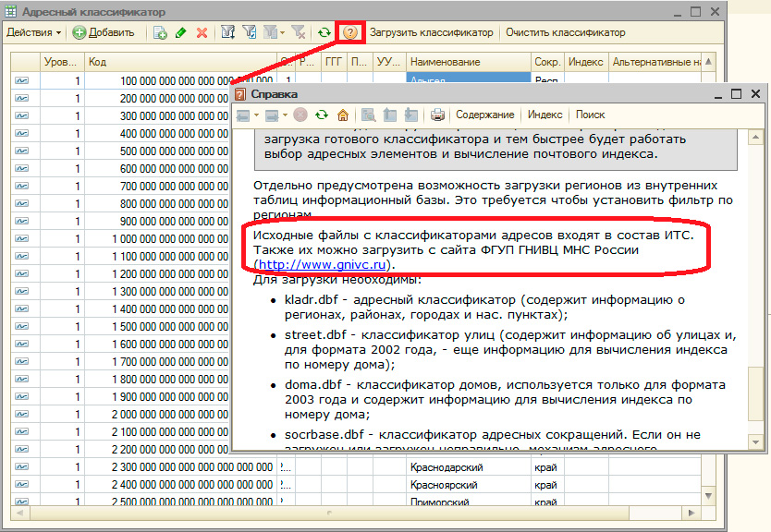
Task: Select row icon for code 500 000 000
Action: click(21, 151)
